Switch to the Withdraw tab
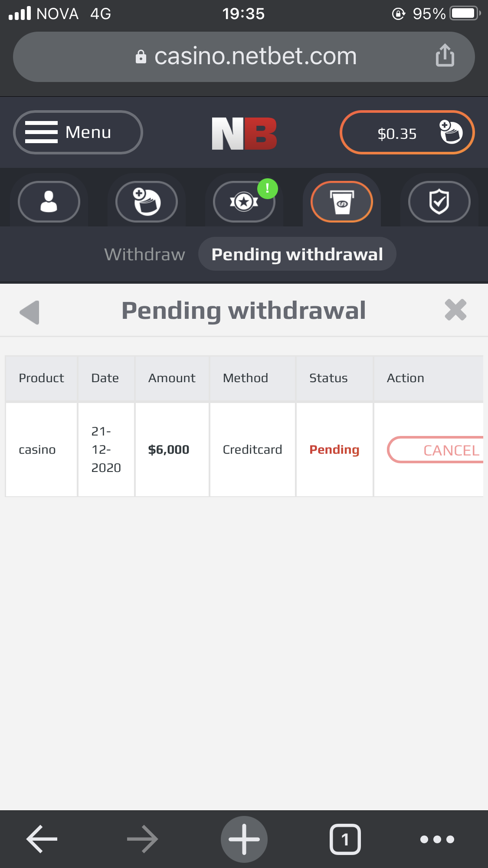488x868 pixels. 144,254
